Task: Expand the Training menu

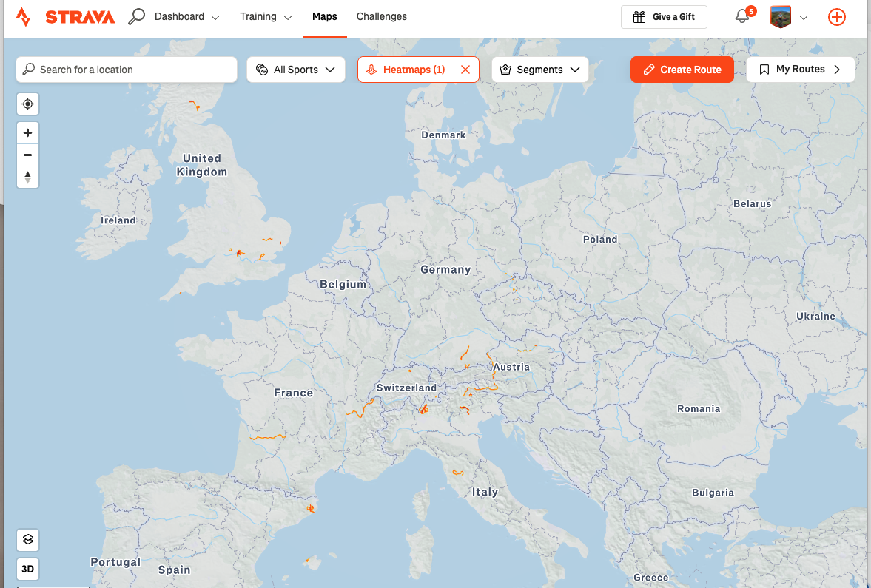Action: pos(266,17)
